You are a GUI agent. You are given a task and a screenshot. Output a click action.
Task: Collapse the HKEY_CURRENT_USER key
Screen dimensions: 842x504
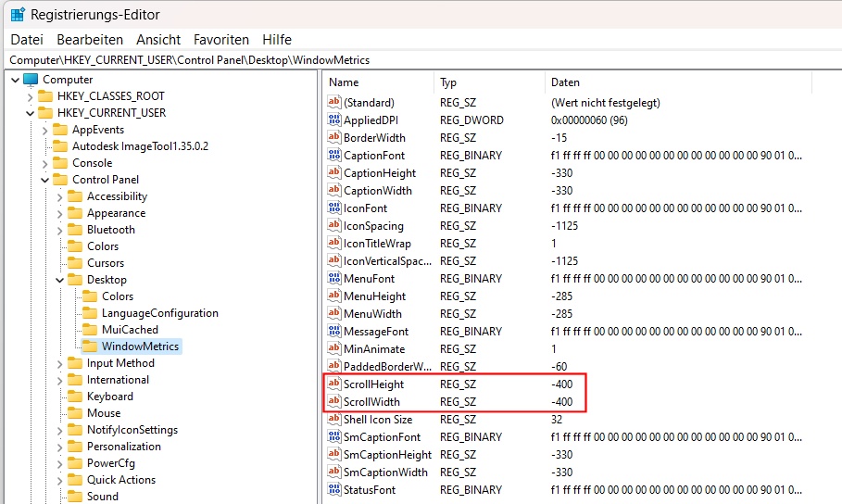[x=30, y=113]
